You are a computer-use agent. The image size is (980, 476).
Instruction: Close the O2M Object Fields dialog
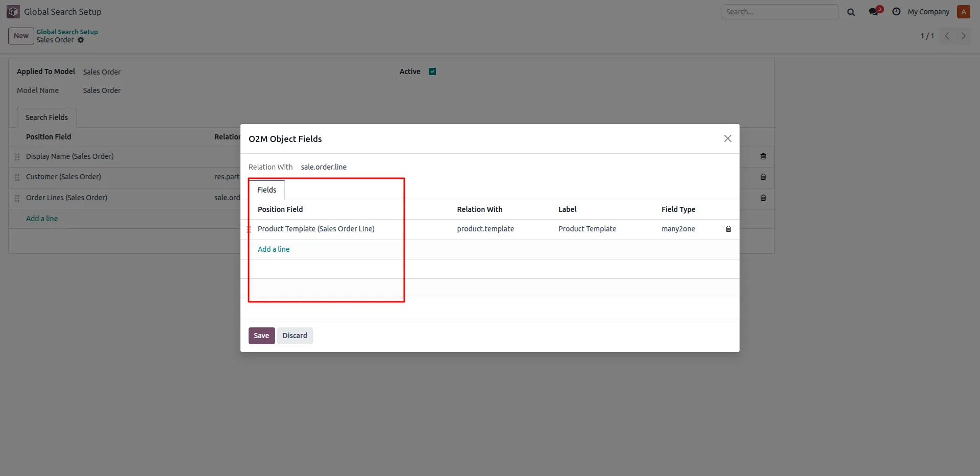(728, 138)
